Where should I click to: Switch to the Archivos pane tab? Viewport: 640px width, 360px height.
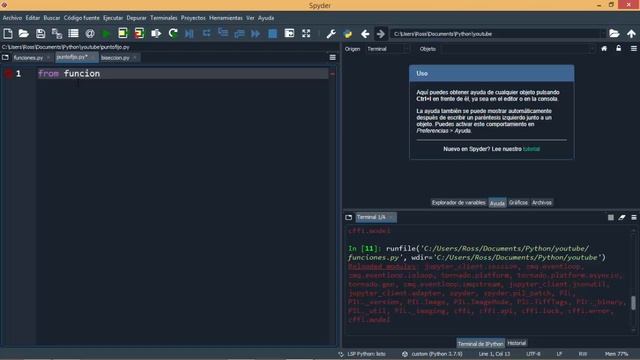pos(542,203)
